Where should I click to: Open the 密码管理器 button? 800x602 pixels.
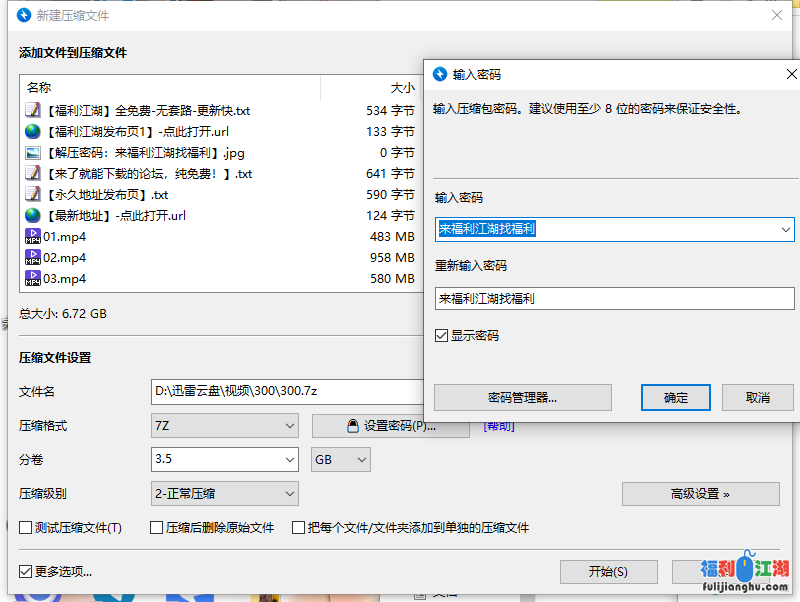click(x=522, y=398)
